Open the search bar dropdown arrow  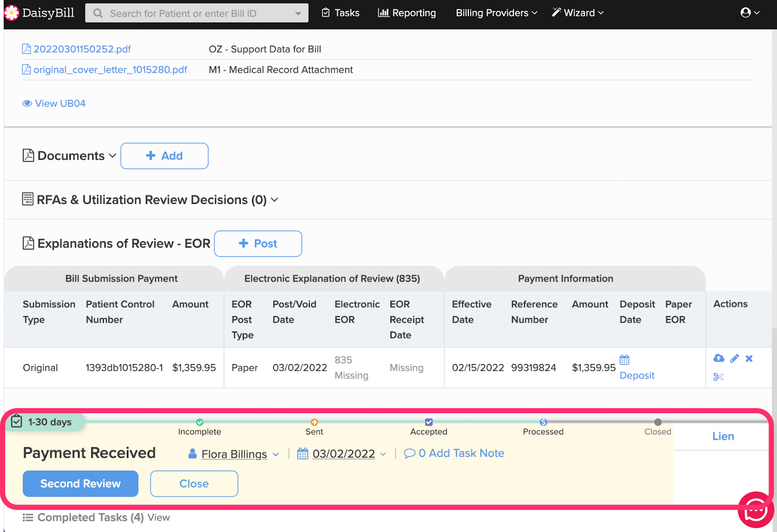(298, 14)
